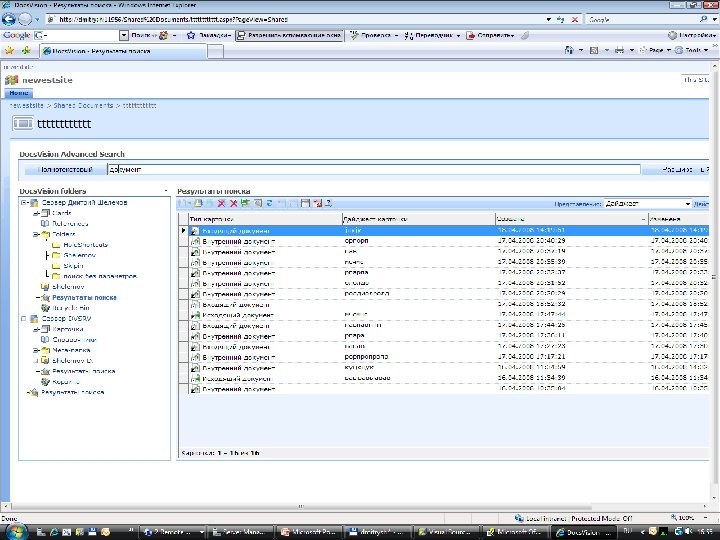Select the Карточки tree item

[68, 329]
